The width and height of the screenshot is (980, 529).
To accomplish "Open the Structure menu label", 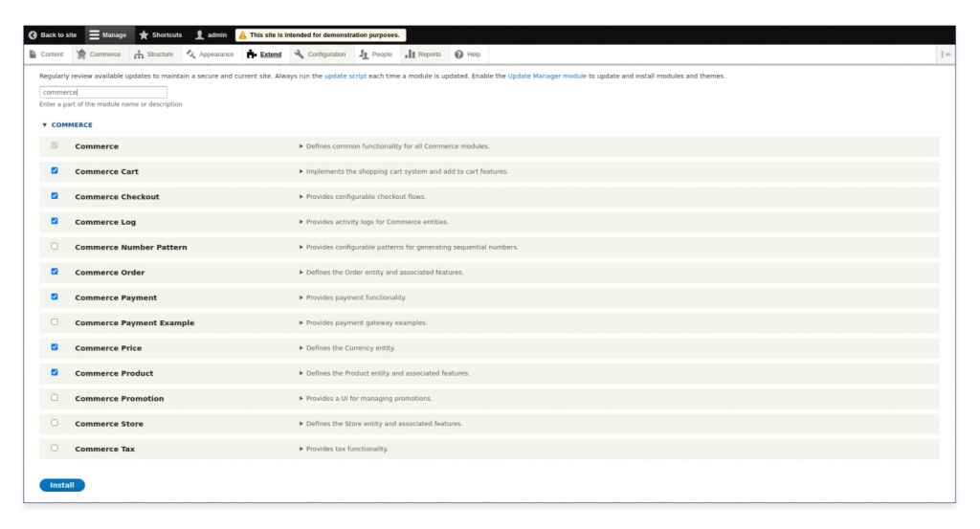I will click(x=160, y=55).
